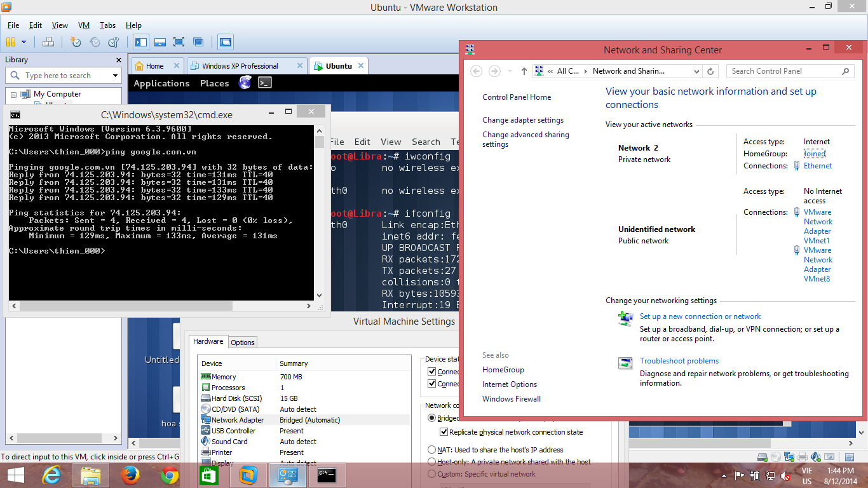Click search magnifier in Control Panel search
The width and height of the screenshot is (868, 488).
click(x=845, y=71)
